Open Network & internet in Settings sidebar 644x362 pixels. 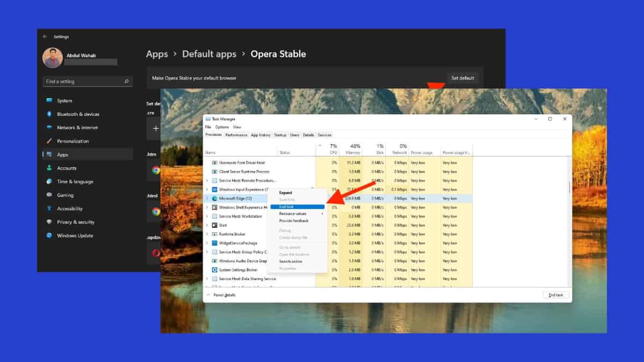click(x=87, y=128)
